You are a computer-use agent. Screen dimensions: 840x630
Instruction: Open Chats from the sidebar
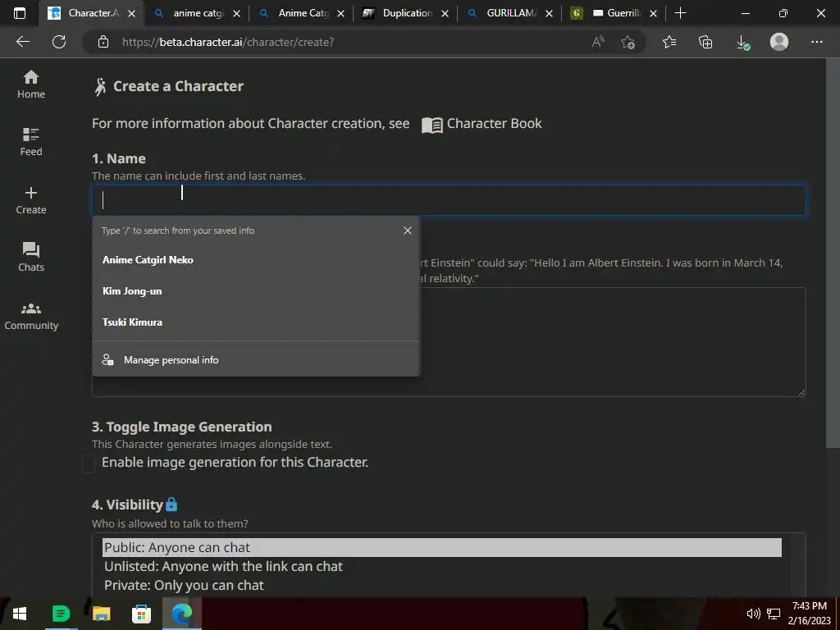(x=31, y=257)
